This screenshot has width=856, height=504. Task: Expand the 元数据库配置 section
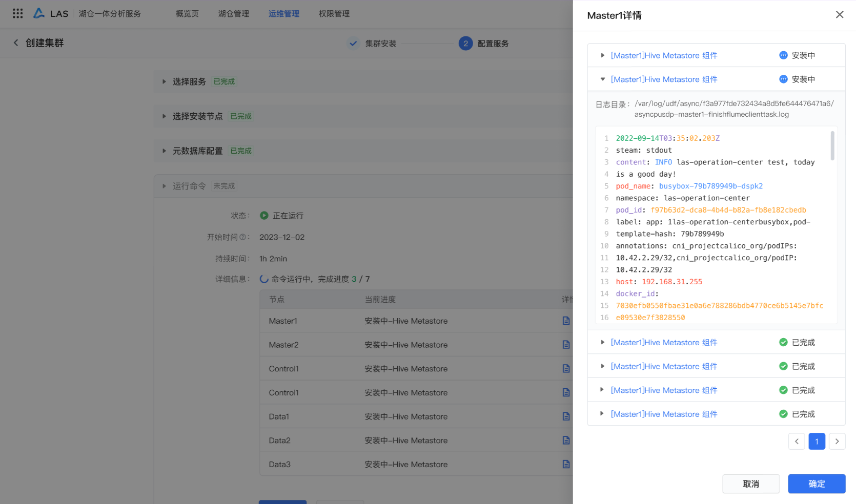coord(164,151)
